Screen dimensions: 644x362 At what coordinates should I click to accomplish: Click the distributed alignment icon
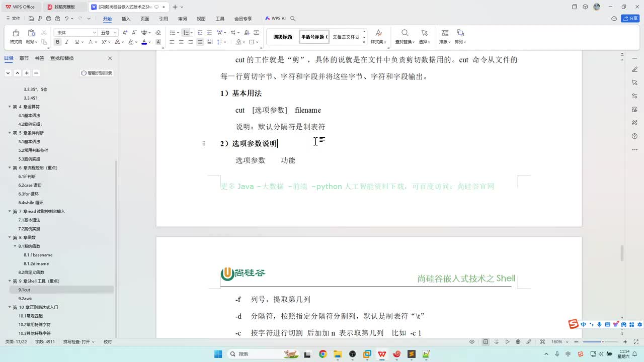click(209, 42)
